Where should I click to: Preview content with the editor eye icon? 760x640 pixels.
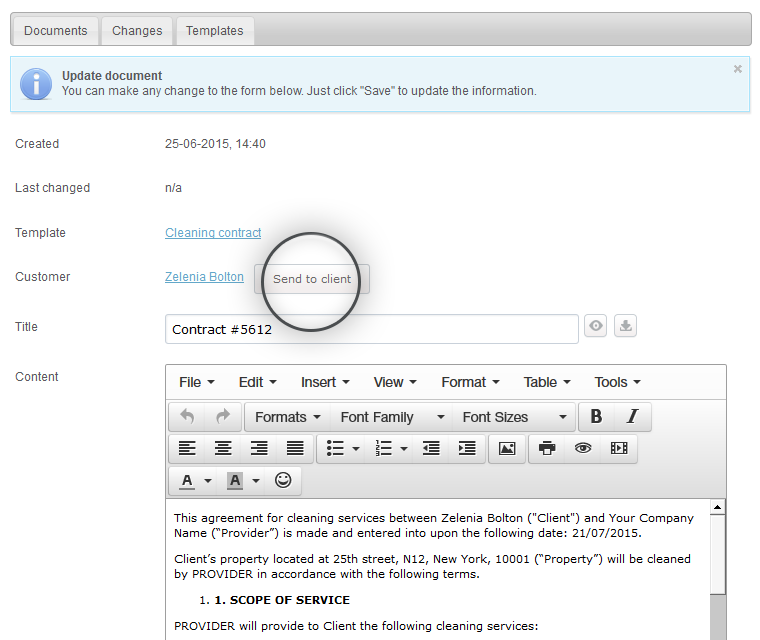click(583, 448)
